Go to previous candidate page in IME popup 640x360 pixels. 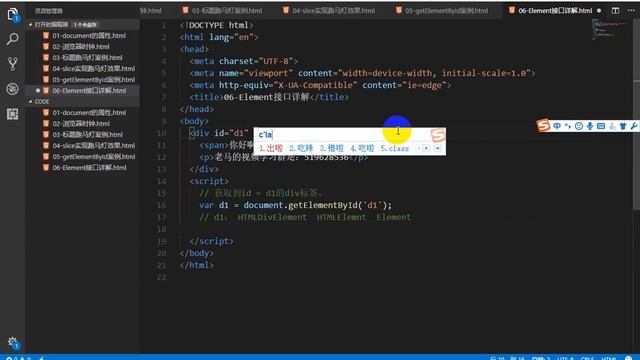(x=418, y=149)
